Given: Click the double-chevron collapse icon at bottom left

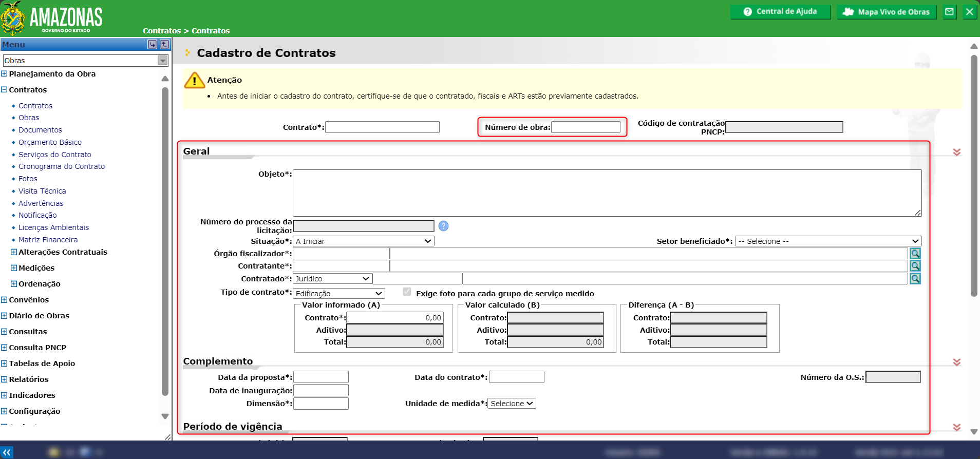Looking at the screenshot, I should click(x=7, y=452).
